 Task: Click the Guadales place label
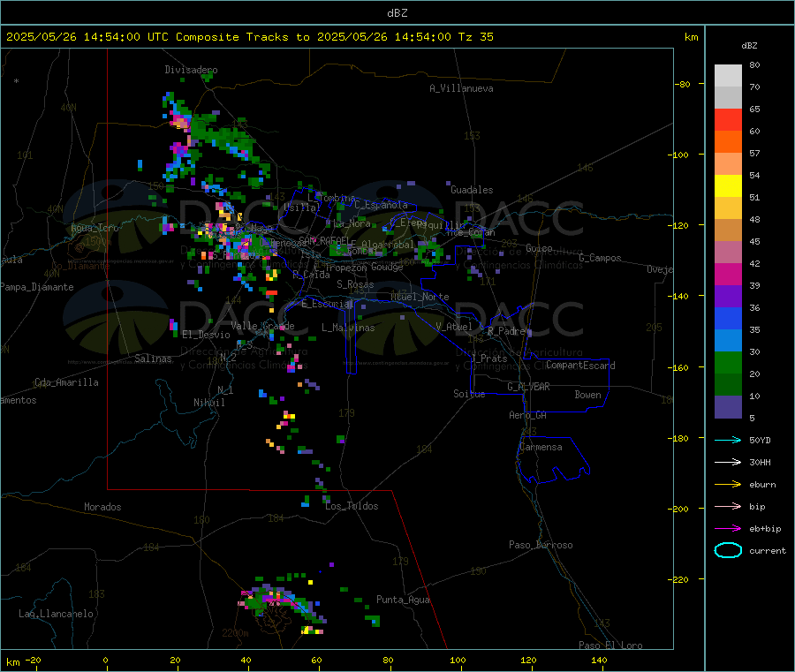(472, 190)
